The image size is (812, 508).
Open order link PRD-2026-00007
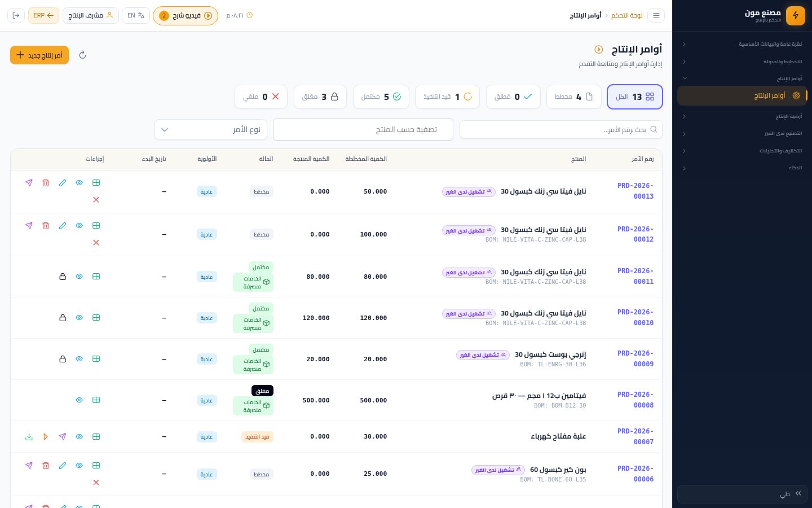(x=636, y=436)
